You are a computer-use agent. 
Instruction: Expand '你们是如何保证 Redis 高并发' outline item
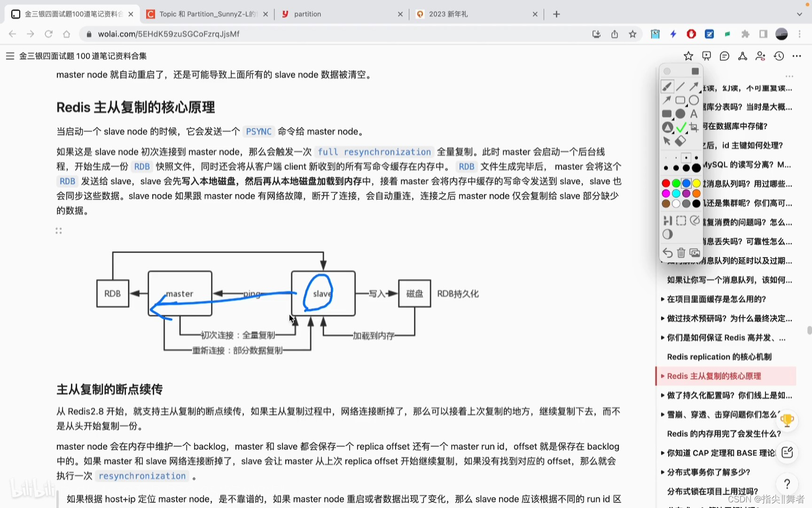(x=663, y=338)
